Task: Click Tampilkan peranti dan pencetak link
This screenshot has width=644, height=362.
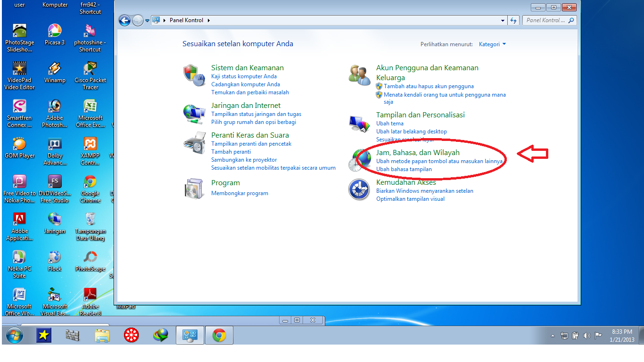Action: click(x=251, y=144)
